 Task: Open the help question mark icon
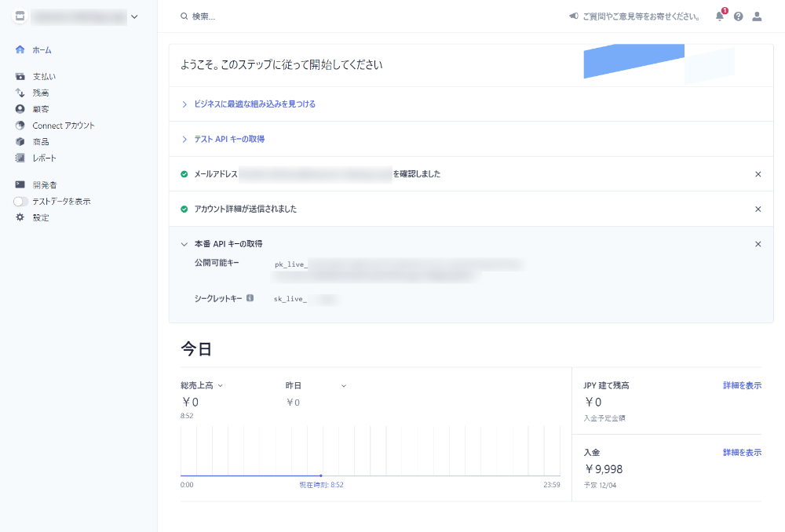739,16
